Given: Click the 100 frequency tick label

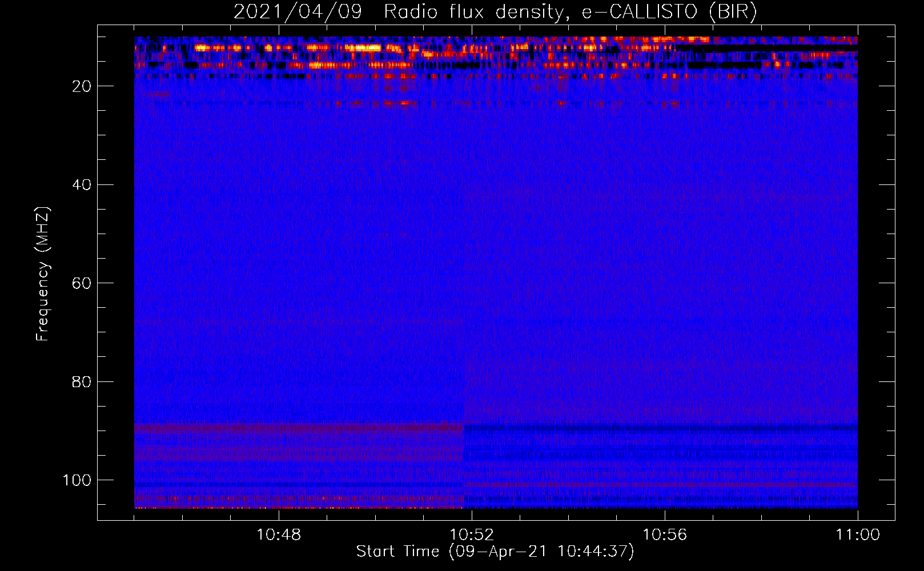Looking at the screenshot, I should 77,480.
